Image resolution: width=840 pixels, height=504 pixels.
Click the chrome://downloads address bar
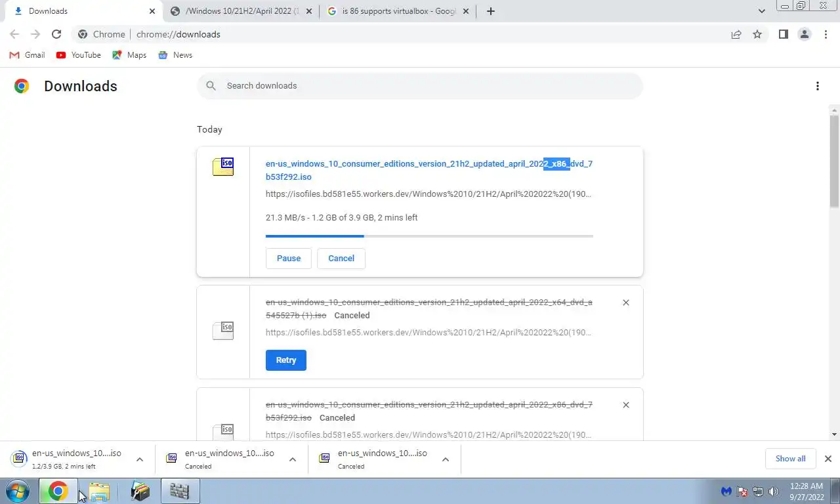coord(400,34)
